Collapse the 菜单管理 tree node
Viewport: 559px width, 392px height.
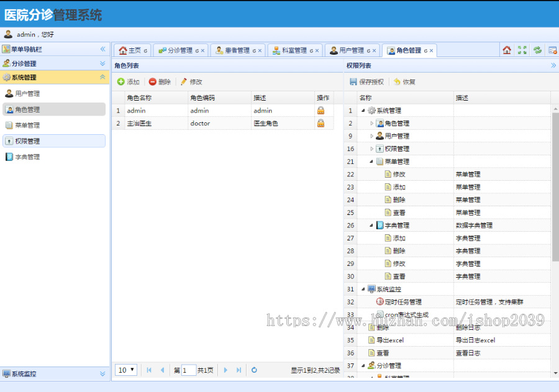pyautogui.click(x=371, y=162)
